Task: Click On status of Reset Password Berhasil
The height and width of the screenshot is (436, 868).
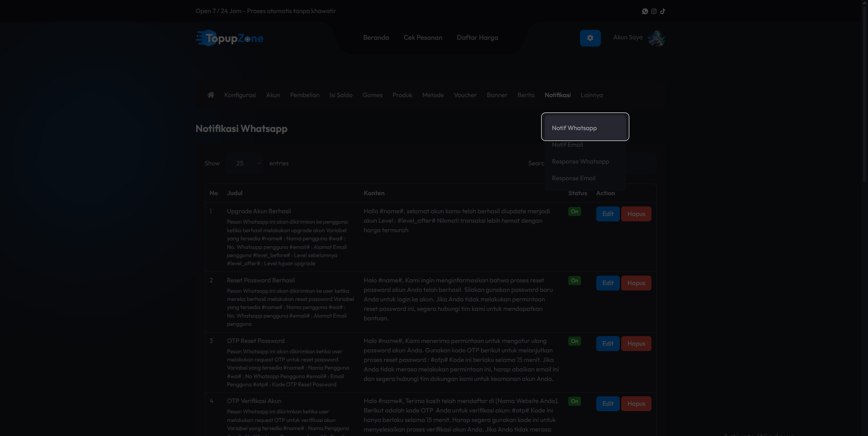Action: tap(575, 281)
